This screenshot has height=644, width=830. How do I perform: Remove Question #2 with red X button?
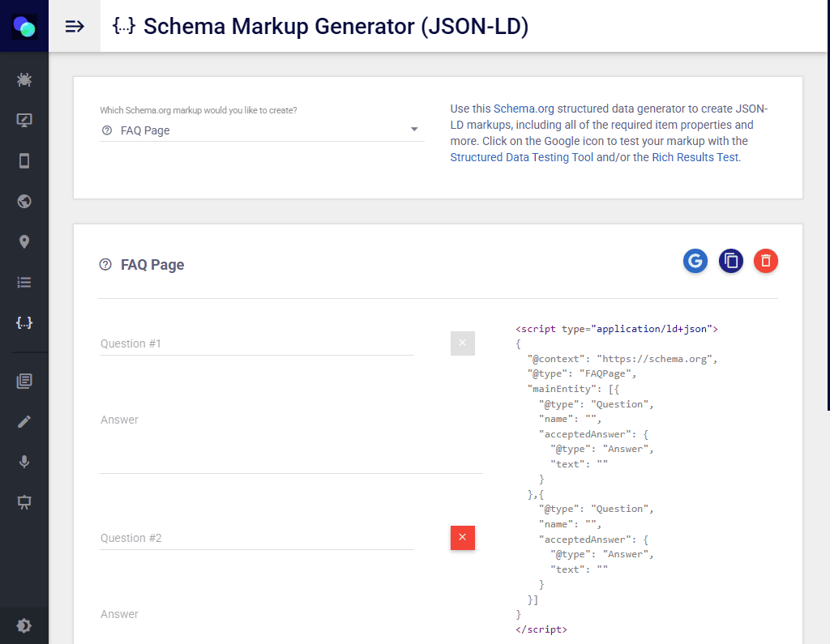[x=463, y=538]
